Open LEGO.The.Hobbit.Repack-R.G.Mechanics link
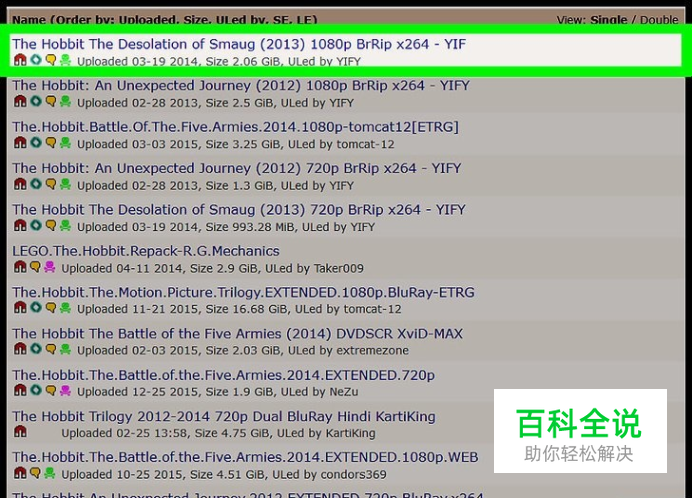This screenshot has width=692, height=498. click(x=146, y=251)
